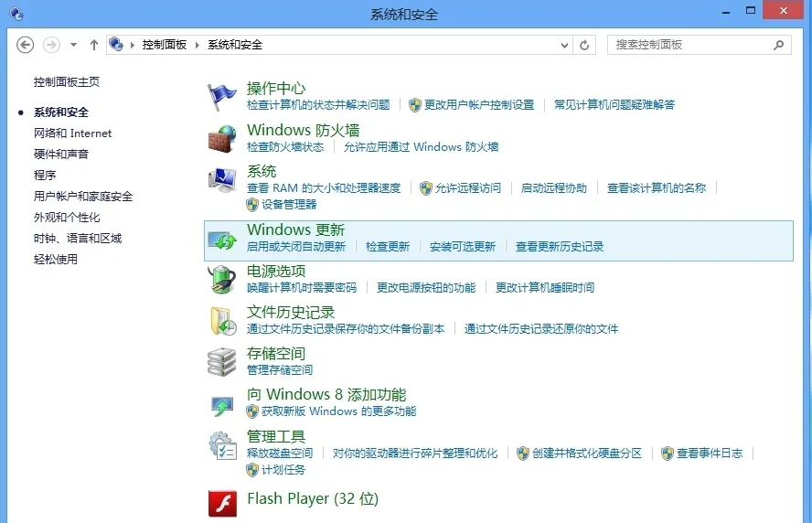Click the Windows Firewall brick wall icon
The image size is (812, 523).
(222, 139)
